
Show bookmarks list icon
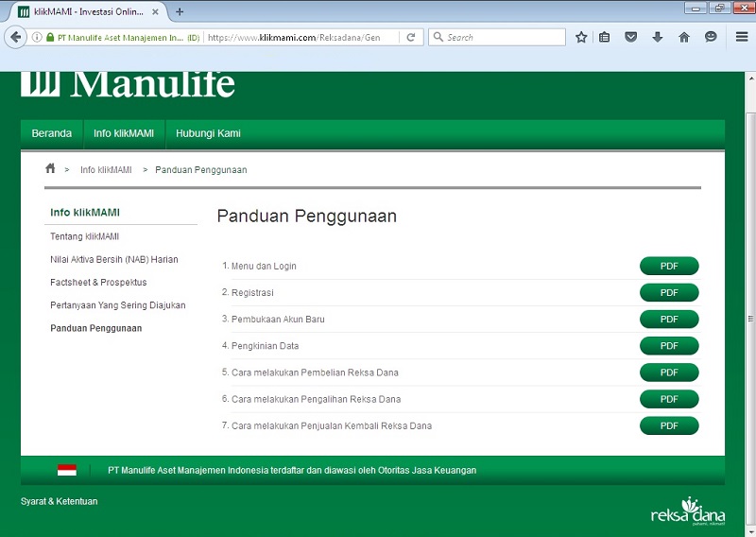click(x=605, y=37)
